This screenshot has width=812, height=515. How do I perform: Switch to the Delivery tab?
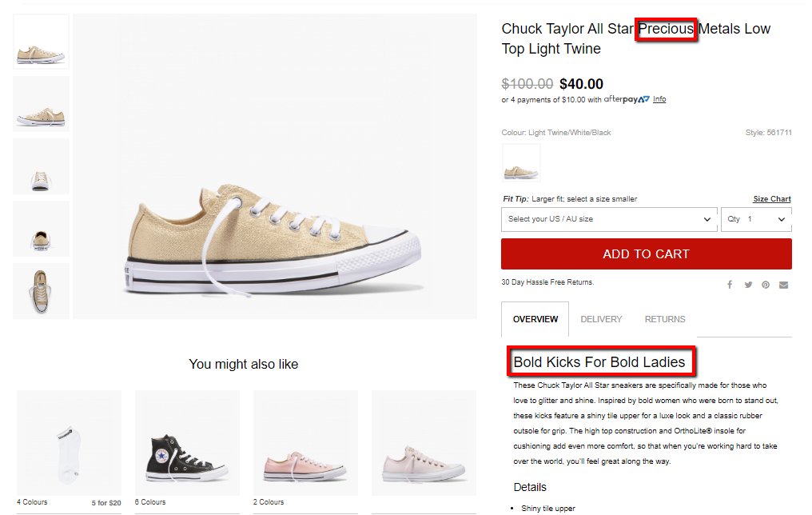click(x=601, y=319)
